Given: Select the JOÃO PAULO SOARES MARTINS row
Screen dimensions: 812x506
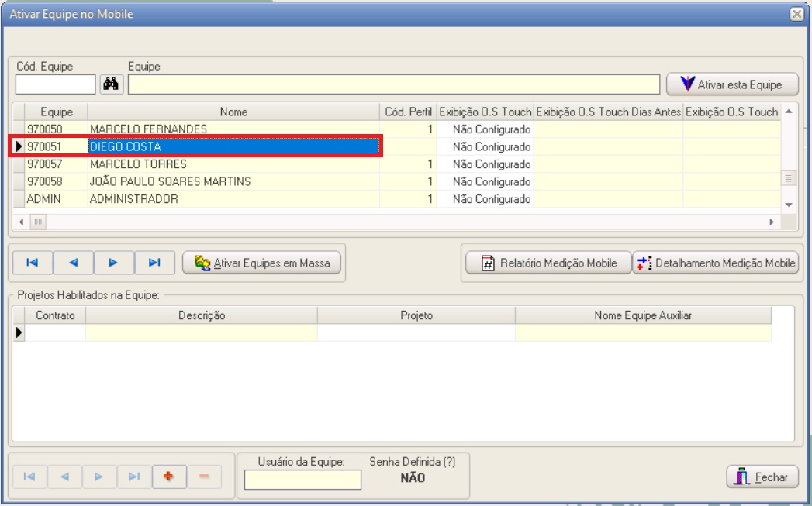Looking at the screenshot, I should [x=233, y=181].
